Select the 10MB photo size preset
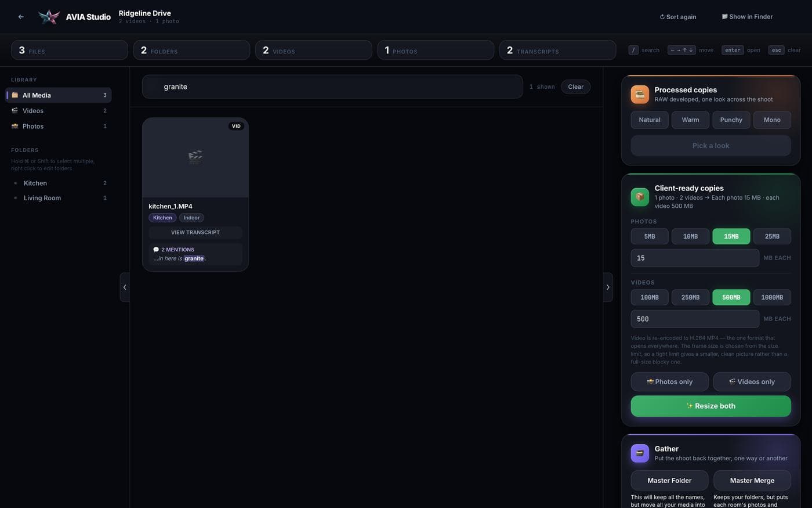Screen dimensions: 812x508 690,236
